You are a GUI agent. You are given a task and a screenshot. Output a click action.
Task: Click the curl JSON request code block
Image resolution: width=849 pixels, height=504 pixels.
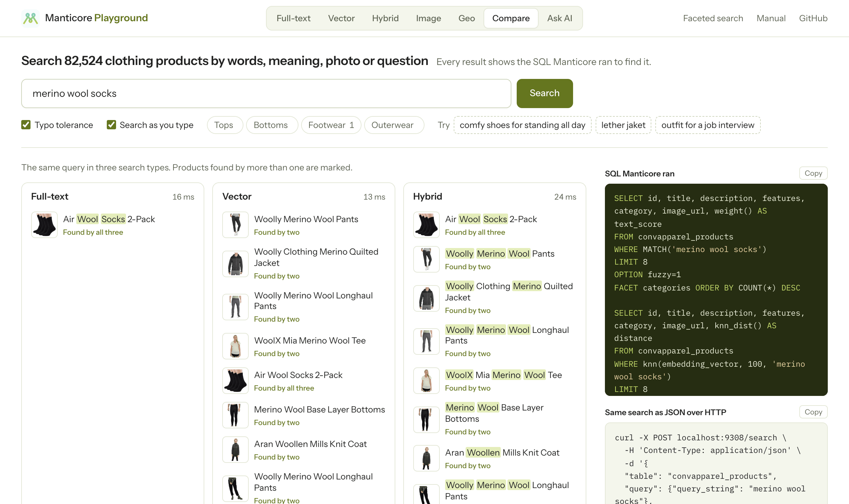716,464
